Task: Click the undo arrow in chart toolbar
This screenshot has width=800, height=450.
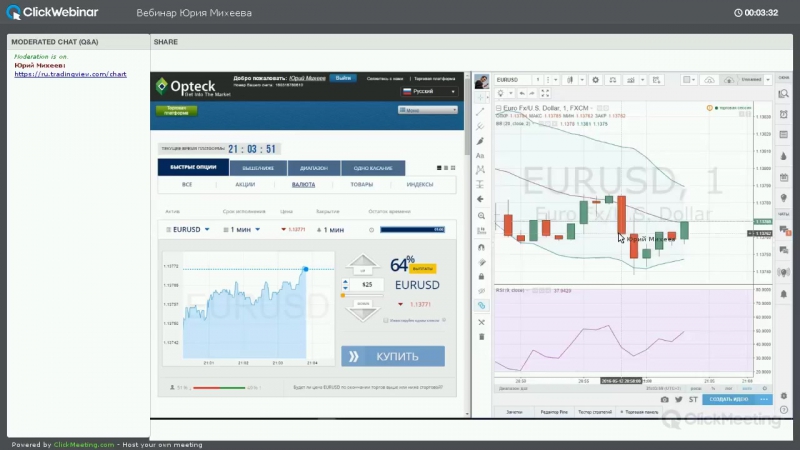Action: pos(521,93)
